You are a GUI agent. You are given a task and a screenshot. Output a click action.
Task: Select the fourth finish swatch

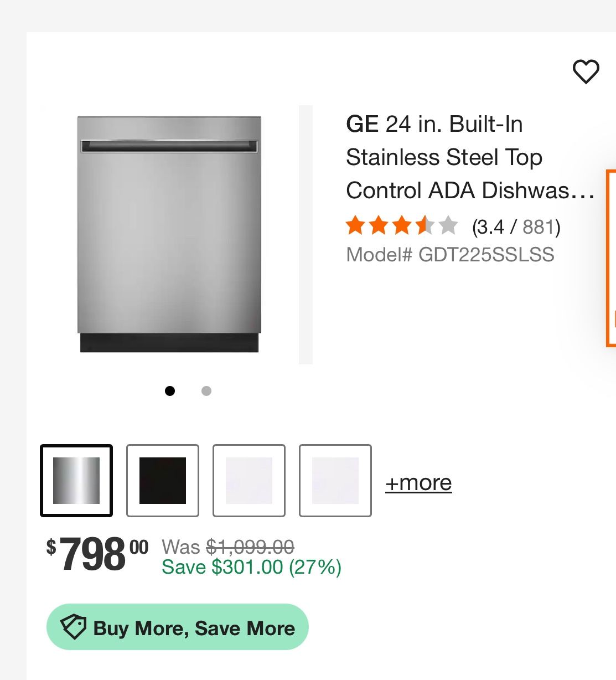335,480
